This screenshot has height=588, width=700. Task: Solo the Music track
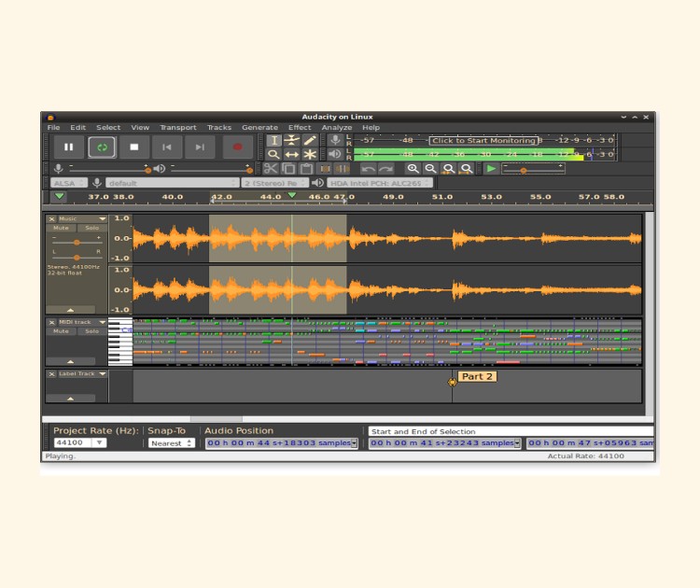(92, 228)
